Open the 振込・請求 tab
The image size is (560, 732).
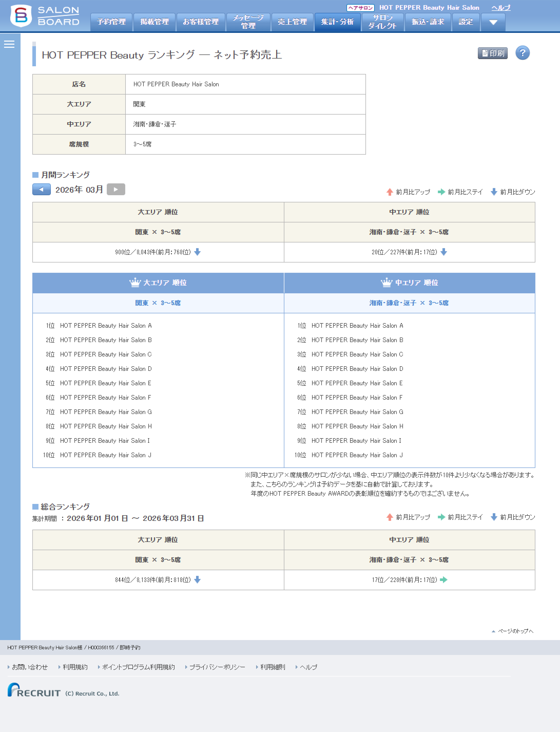pyautogui.click(x=428, y=22)
